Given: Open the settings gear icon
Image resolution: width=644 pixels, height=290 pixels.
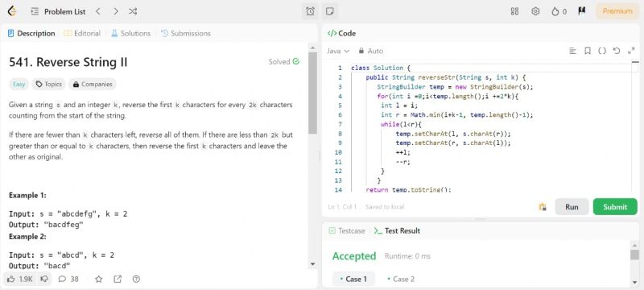Looking at the screenshot, I should 535,11.
